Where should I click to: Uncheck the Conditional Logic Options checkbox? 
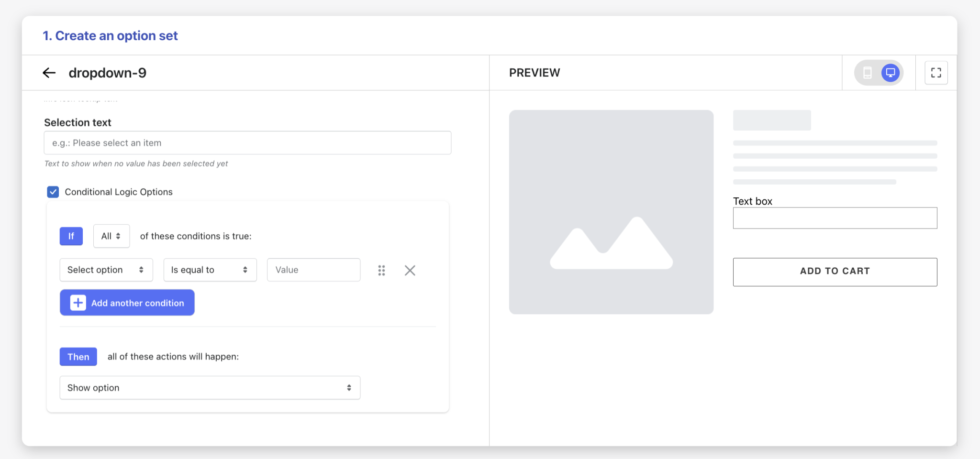click(x=53, y=192)
